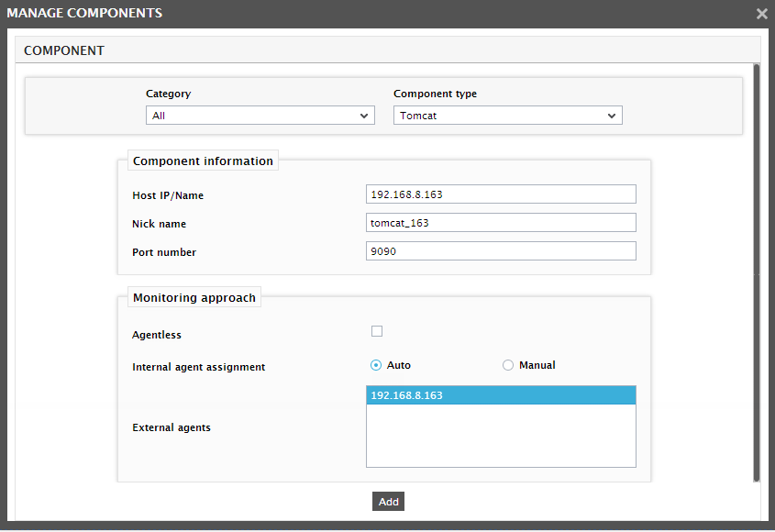Click the vertical scrollbar of the component panel
This screenshot has width=775, height=532.
pyautogui.click(x=757, y=272)
